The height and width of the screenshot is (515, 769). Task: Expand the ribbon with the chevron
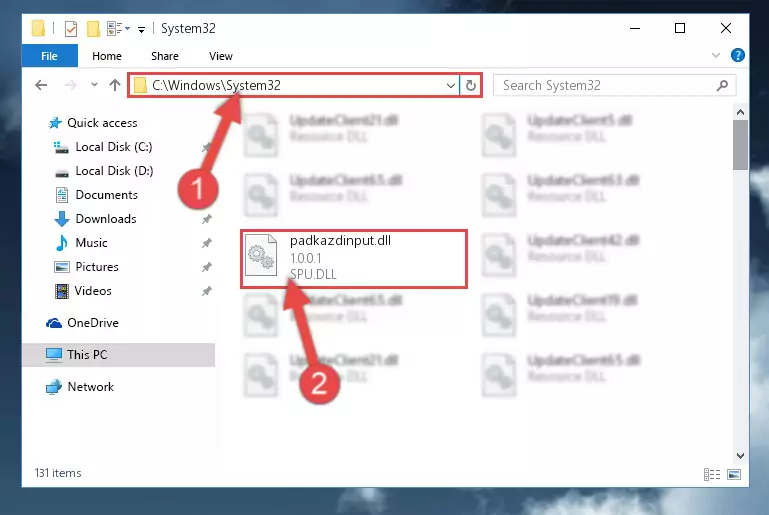[x=716, y=55]
